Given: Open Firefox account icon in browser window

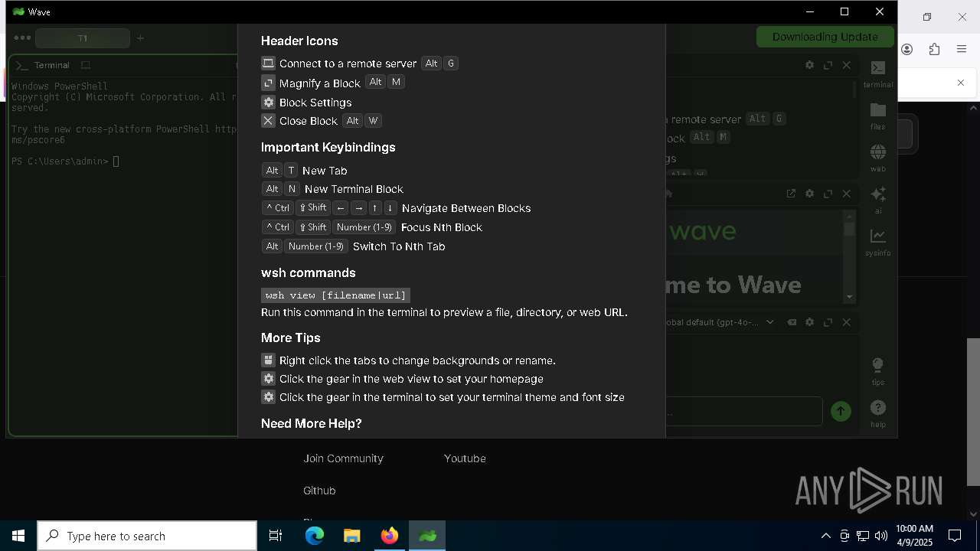Looking at the screenshot, I should tap(907, 50).
